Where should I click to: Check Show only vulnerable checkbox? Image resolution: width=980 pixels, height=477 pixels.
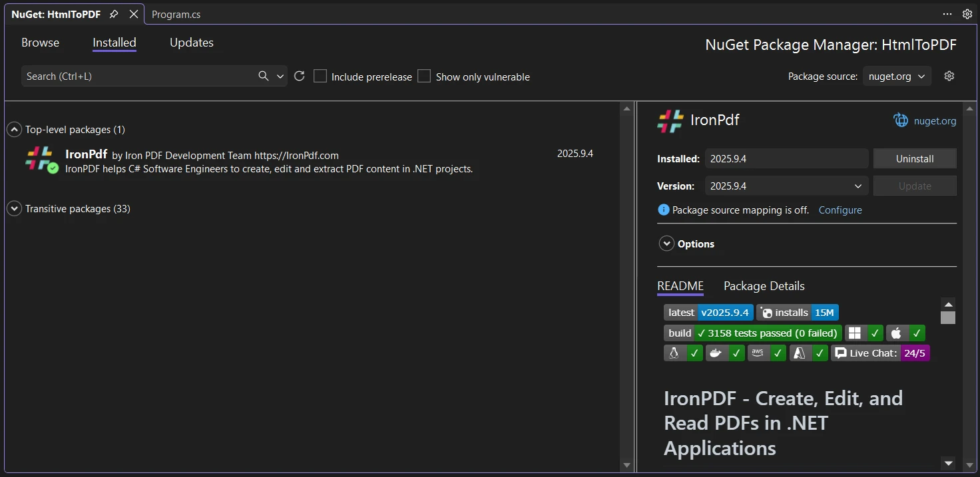[x=424, y=77]
